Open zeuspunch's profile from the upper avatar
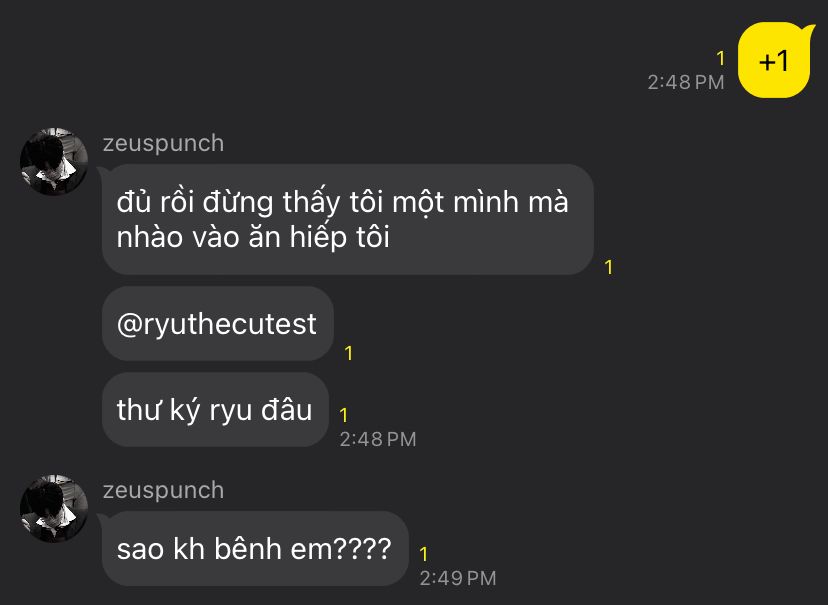828x605 pixels. 54,161
